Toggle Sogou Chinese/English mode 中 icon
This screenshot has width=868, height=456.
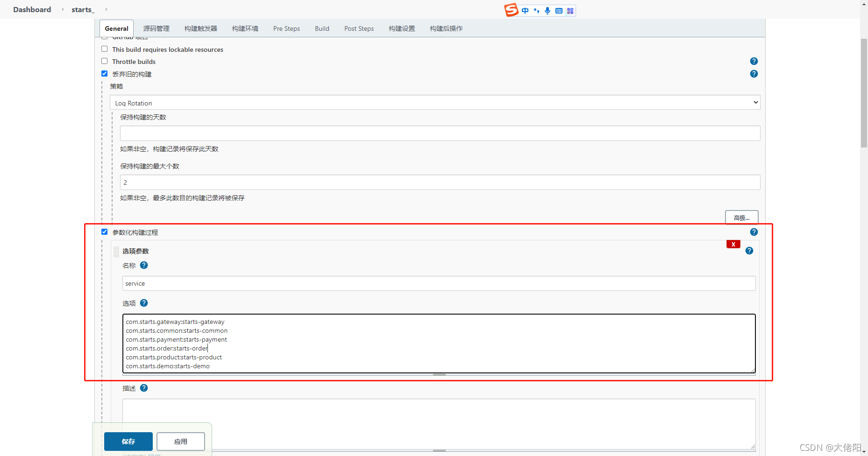point(525,11)
